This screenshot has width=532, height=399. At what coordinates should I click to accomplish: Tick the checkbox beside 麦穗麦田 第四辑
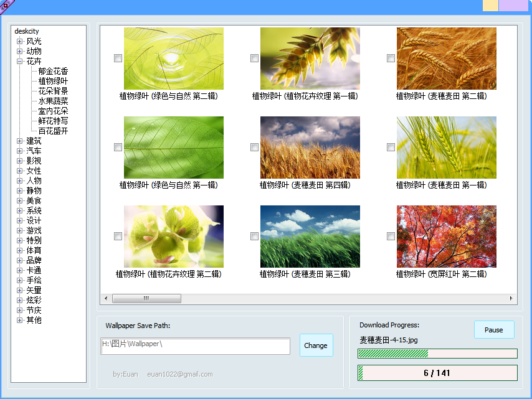254,148
